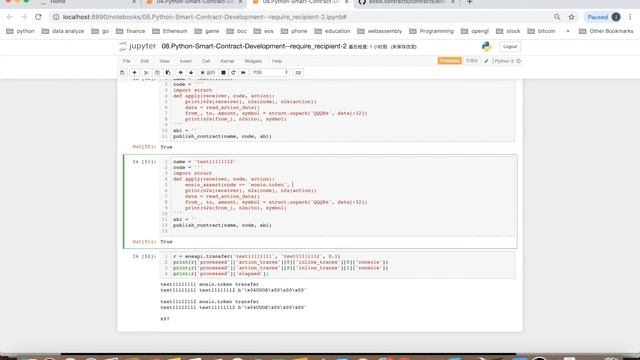Restart the kernel with the circular arrow
The height and width of the screenshot is (360, 640).
pyautogui.click(x=233, y=73)
